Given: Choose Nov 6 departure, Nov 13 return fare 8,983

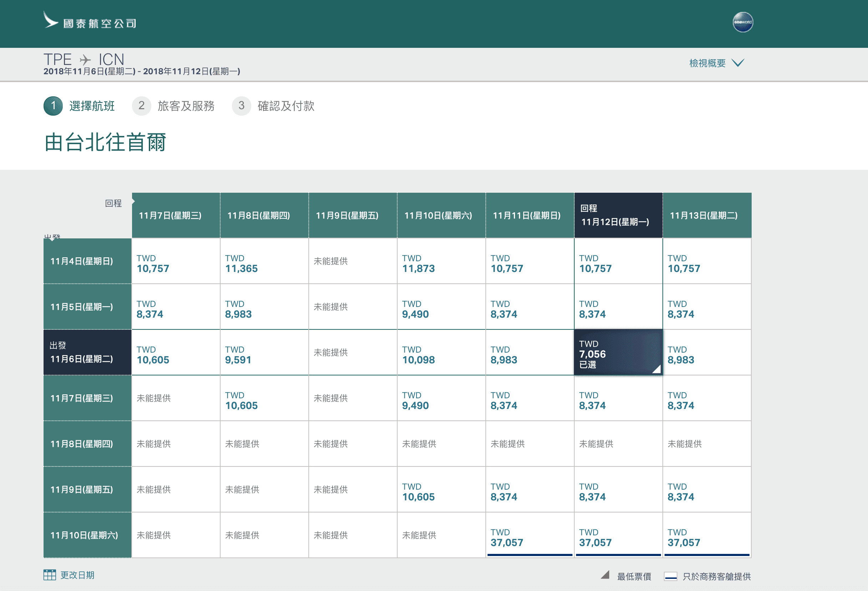Looking at the screenshot, I should tap(707, 352).
